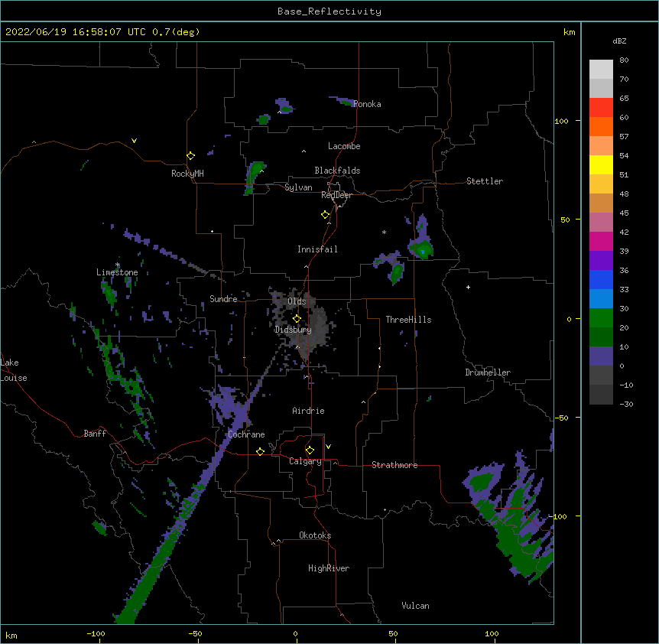Click the asterisk marker above the Limestone label
Screen dimensions: 659x644
pos(118,265)
